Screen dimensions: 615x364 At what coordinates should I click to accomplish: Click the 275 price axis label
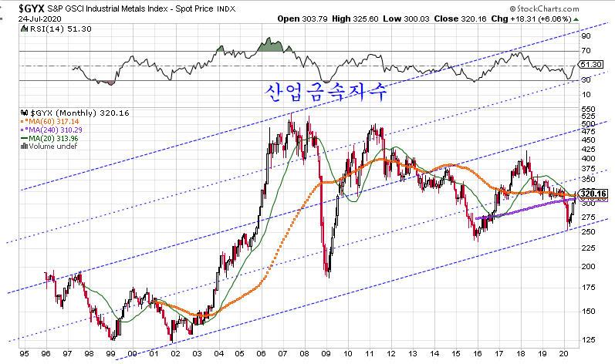pos(588,217)
